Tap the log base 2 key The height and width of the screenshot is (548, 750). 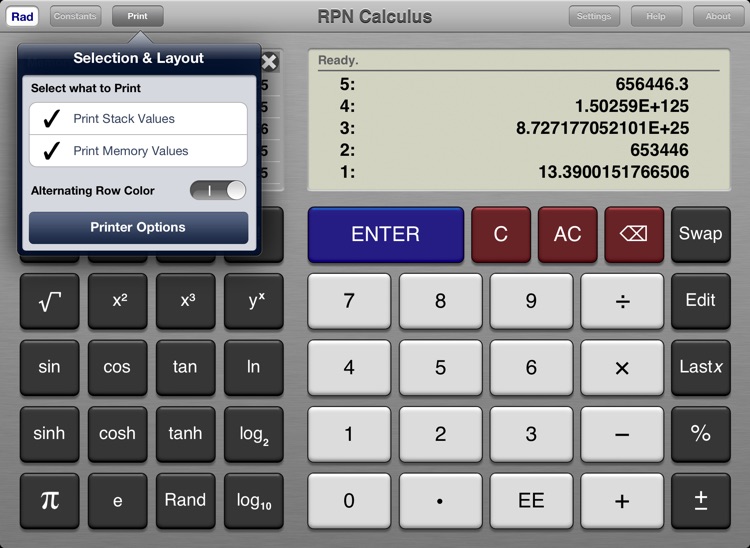pos(254,434)
